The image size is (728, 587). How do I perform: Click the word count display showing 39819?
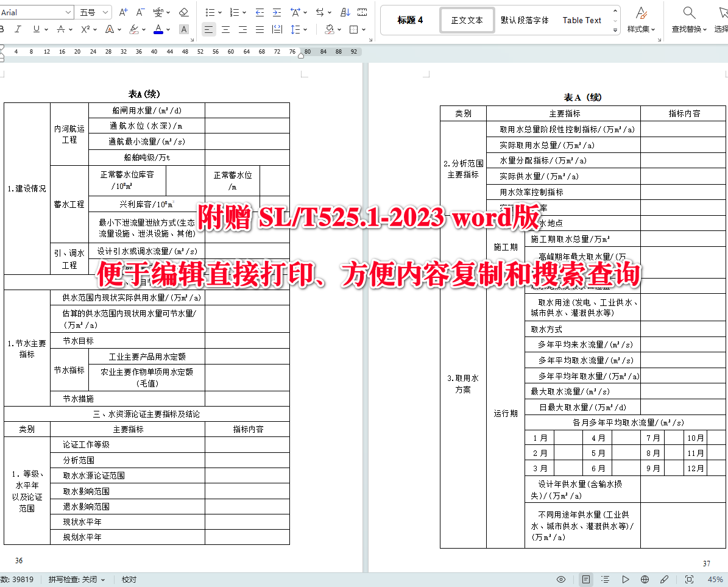click(18, 580)
